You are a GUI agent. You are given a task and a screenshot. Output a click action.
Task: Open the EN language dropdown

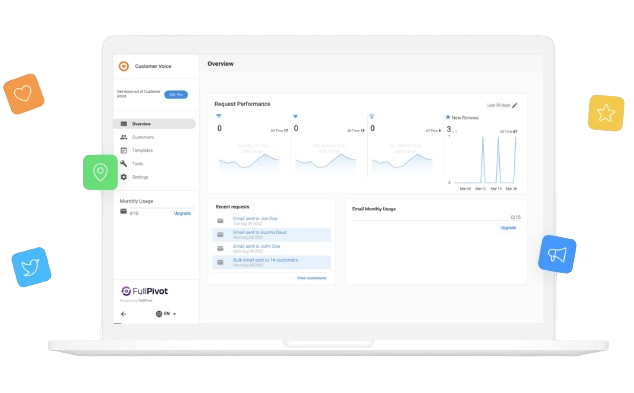(x=166, y=314)
